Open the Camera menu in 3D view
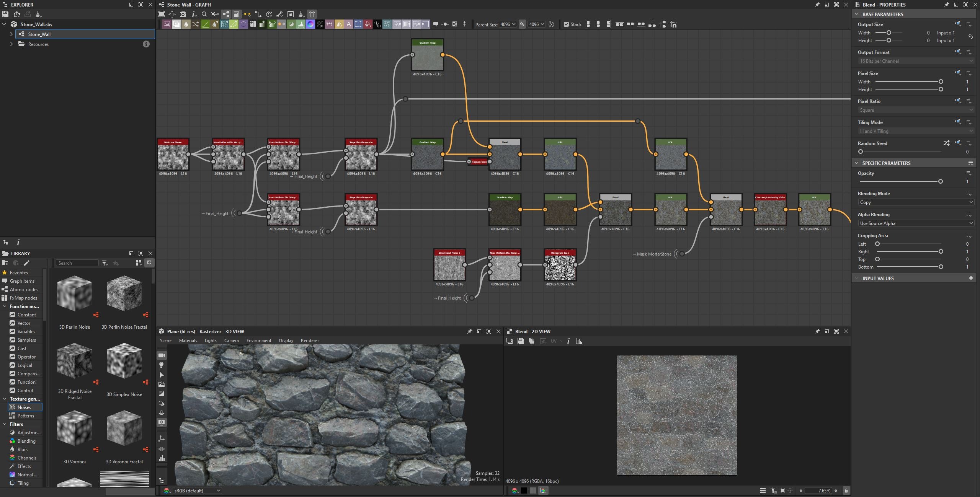The width and height of the screenshot is (980, 497). click(x=231, y=341)
